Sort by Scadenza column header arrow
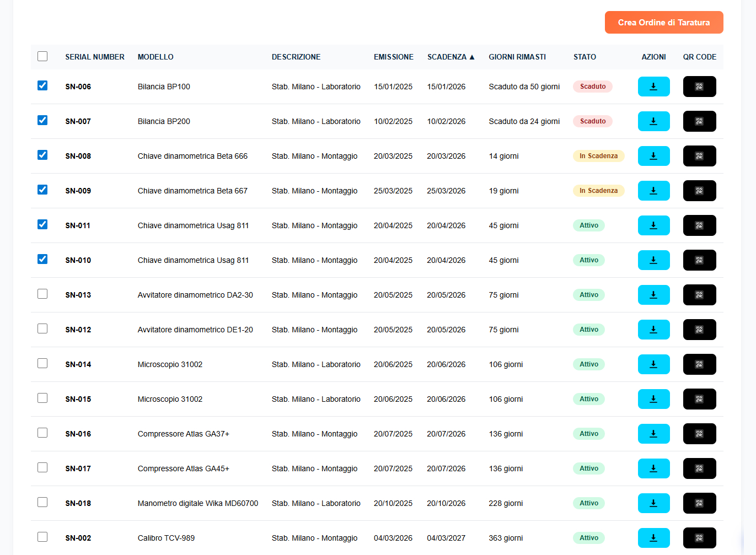Screen dimensions: 756x555 coord(471,57)
